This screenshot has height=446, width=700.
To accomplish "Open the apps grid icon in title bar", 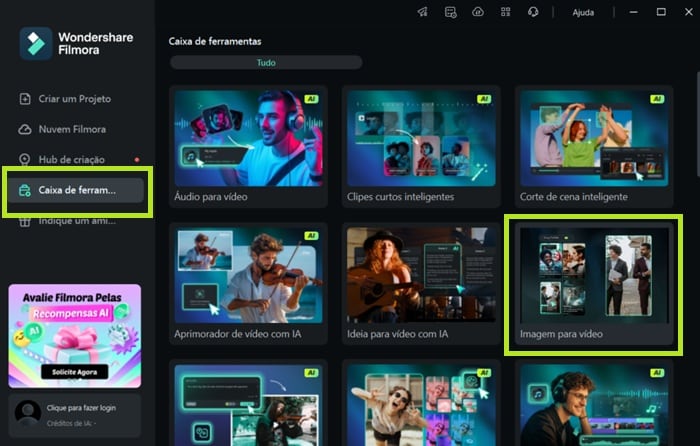I will click(505, 12).
